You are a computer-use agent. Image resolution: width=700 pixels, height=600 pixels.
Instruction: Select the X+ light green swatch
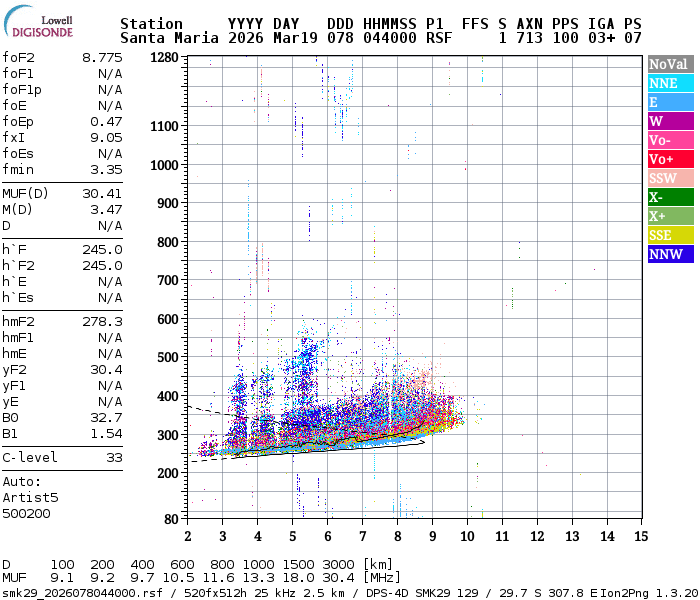(671, 216)
